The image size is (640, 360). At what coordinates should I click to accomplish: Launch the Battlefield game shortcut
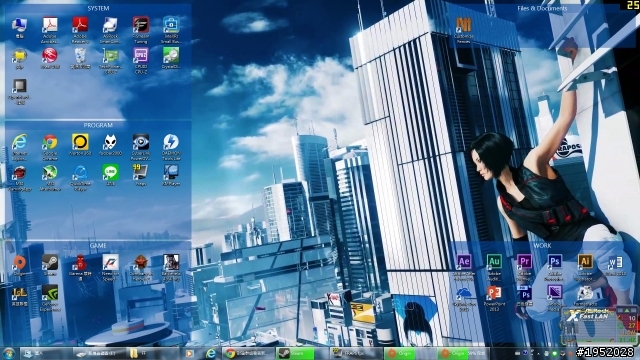point(171,268)
